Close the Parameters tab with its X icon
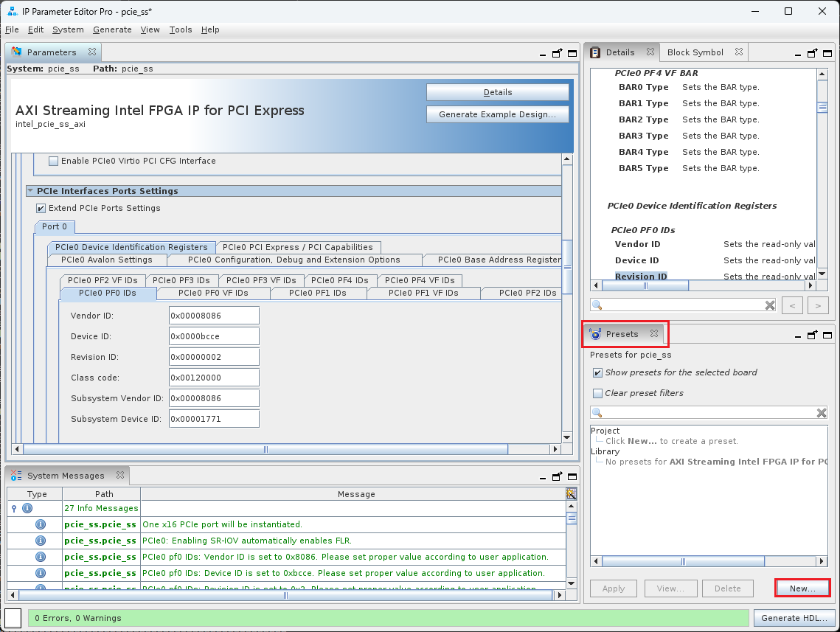 click(92, 52)
